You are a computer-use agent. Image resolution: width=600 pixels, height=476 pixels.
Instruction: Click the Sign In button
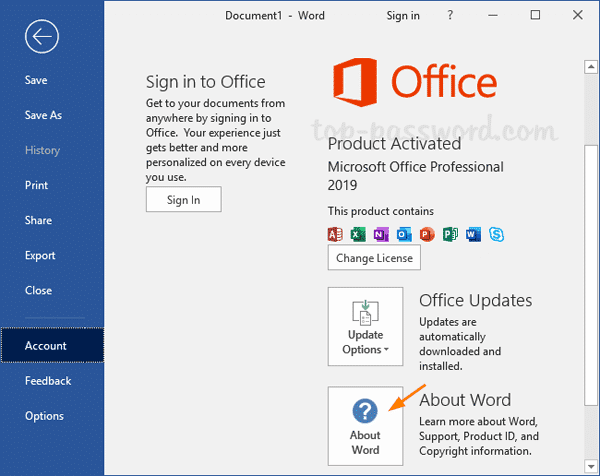[x=184, y=199]
